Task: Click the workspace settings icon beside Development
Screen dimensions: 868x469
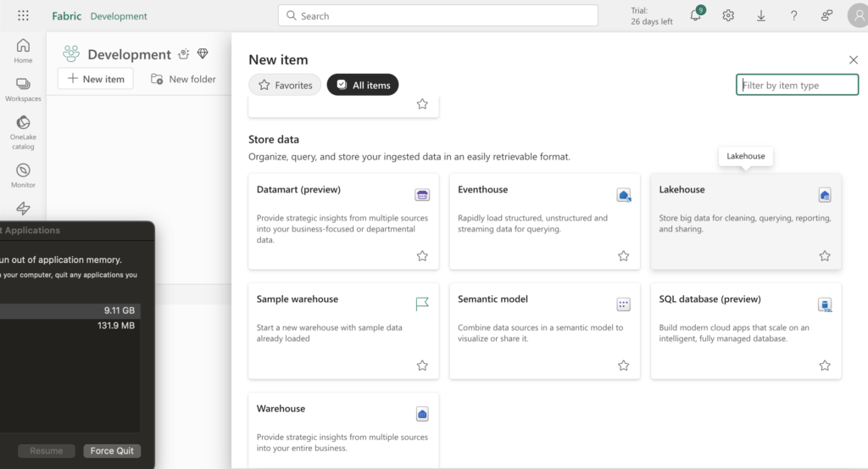Action: click(183, 53)
